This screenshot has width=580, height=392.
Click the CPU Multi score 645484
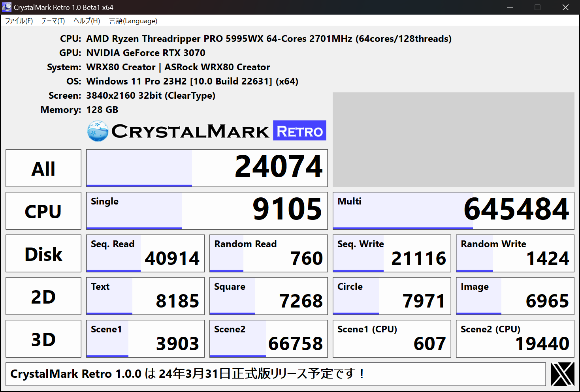coord(454,211)
